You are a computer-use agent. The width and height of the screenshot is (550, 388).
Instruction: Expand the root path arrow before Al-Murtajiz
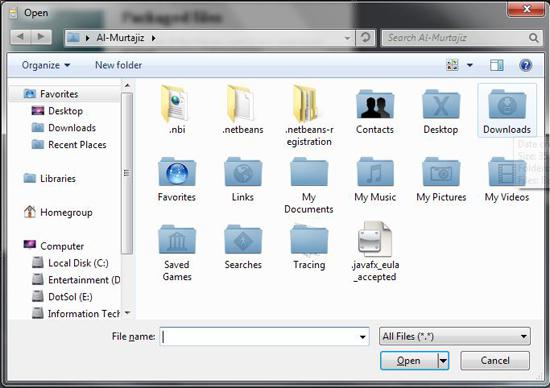coord(87,38)
